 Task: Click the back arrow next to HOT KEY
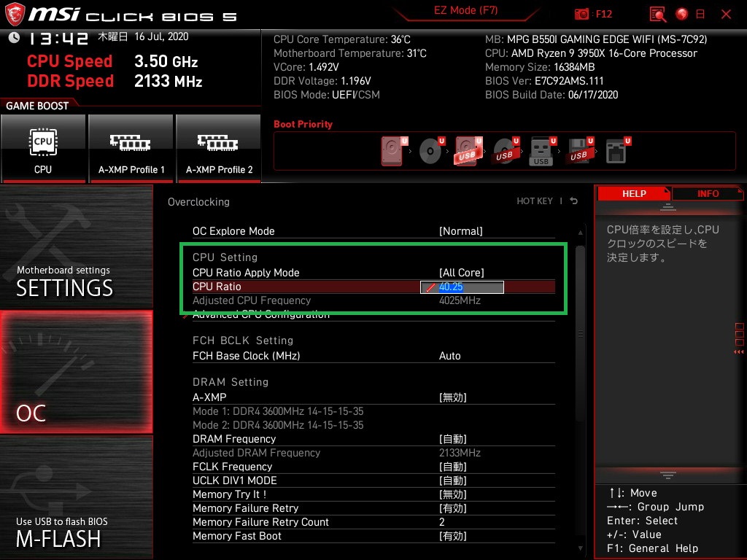point(574,201)
